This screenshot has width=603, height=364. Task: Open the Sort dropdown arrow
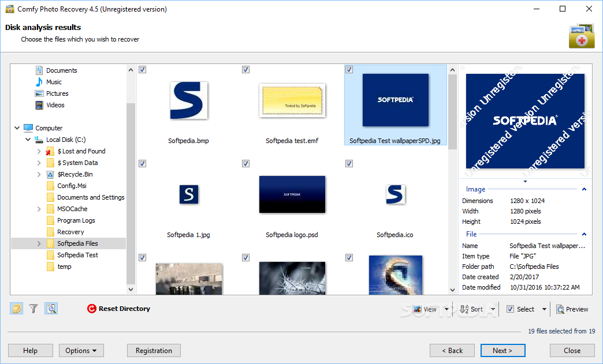(493, 309)
